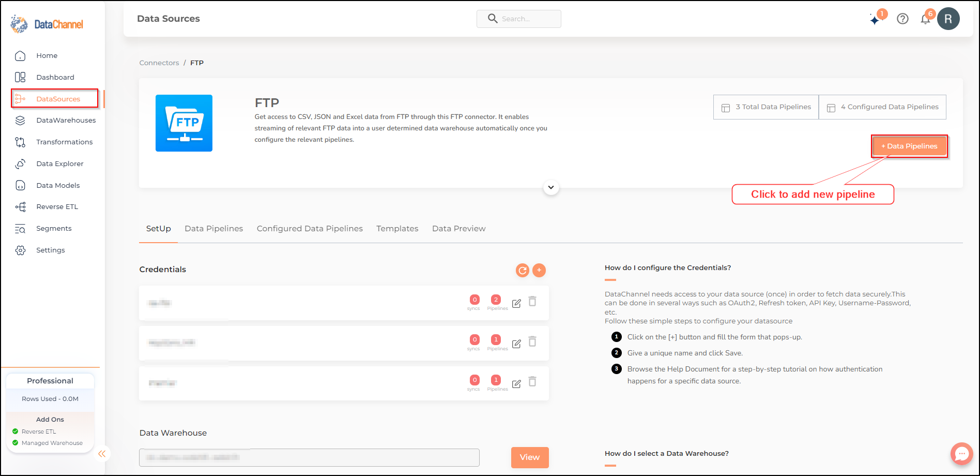Click the Home house icon
Viewport: 980px width, 476px height.
20,55
